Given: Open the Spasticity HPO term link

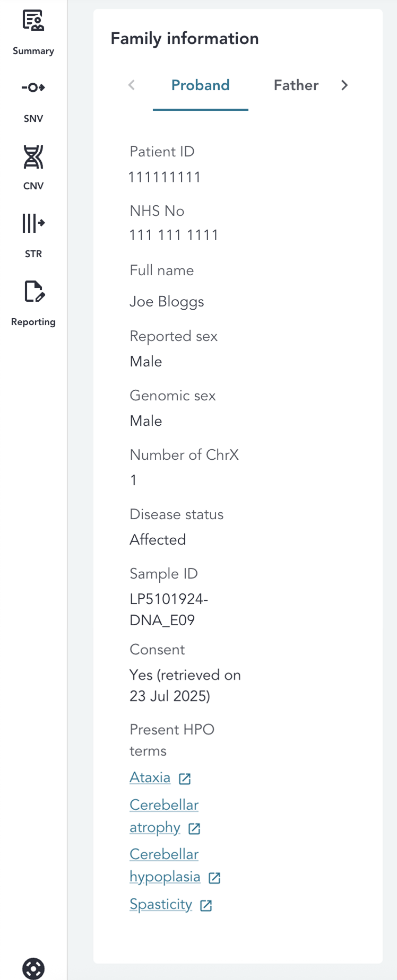Looking at the screenshot, I should [x=160, y=904].
